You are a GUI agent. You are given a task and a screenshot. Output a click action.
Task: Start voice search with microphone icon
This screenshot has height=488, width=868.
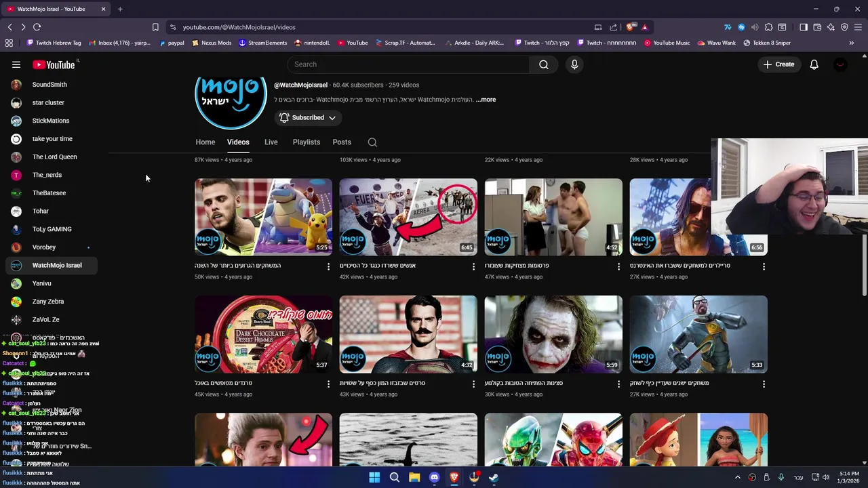tap(574, 64)
